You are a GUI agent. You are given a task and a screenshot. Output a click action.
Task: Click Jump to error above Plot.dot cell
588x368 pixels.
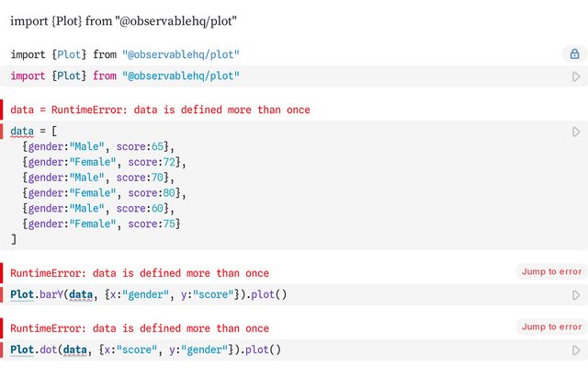[x=551, y=327]
